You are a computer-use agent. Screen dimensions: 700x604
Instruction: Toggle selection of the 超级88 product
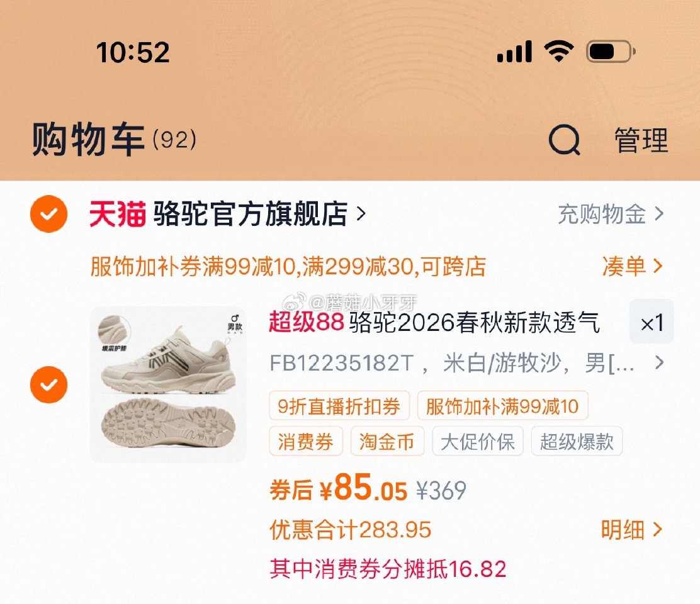(48, 384)
